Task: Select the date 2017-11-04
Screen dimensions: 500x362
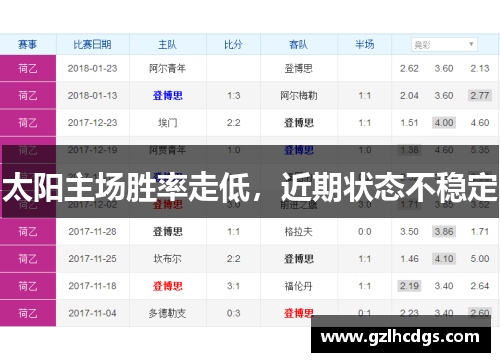Action: pyautogui.click(x=92, y=313)
